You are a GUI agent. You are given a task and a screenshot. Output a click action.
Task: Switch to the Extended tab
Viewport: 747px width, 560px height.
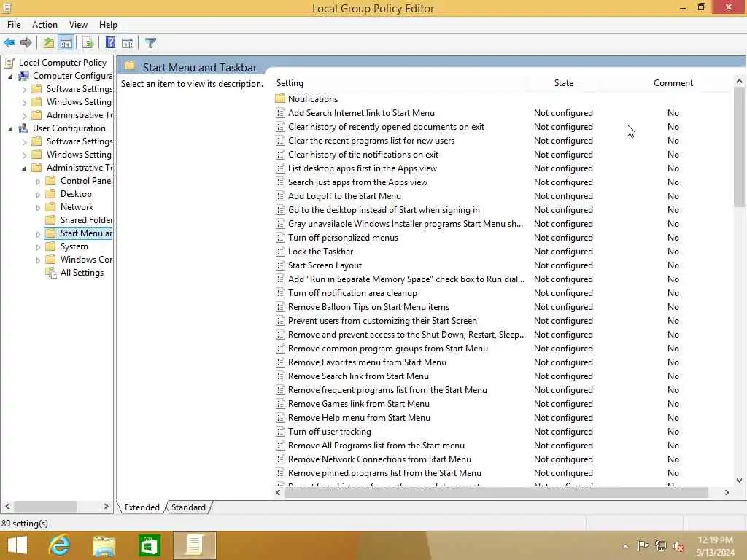coord(142,507)
